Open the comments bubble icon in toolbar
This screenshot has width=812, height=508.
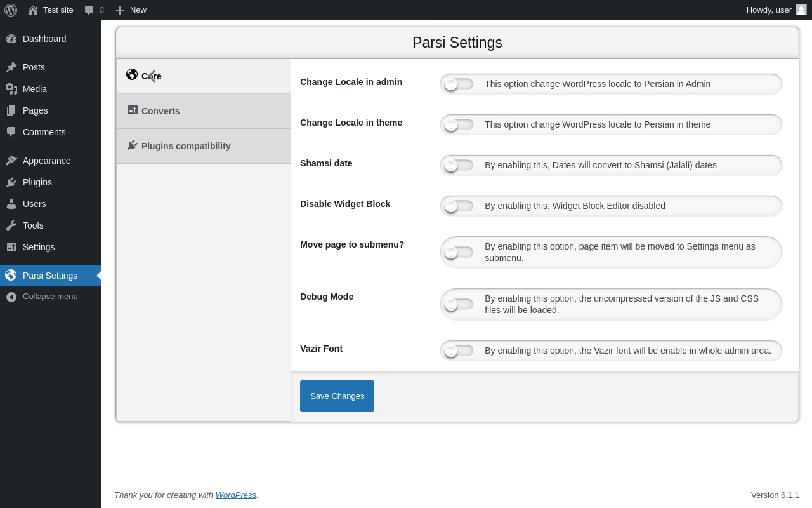pos(89,10)
